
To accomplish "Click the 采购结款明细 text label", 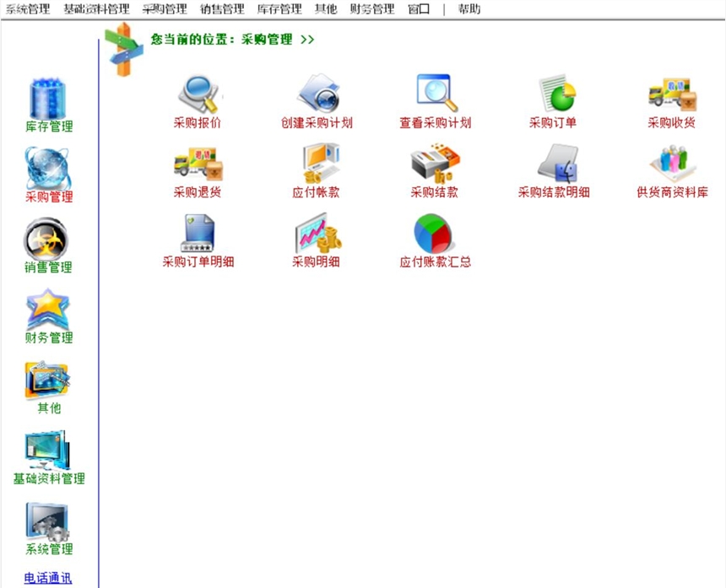I will 555,192.
